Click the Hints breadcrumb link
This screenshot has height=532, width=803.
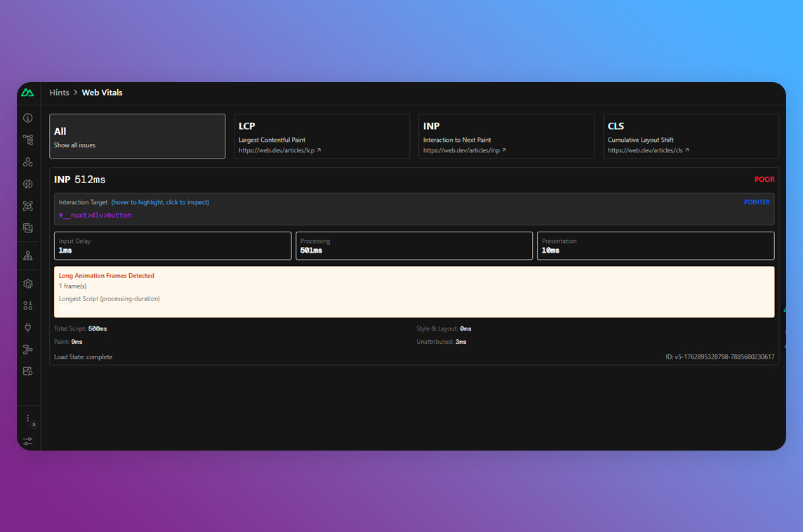59,93
